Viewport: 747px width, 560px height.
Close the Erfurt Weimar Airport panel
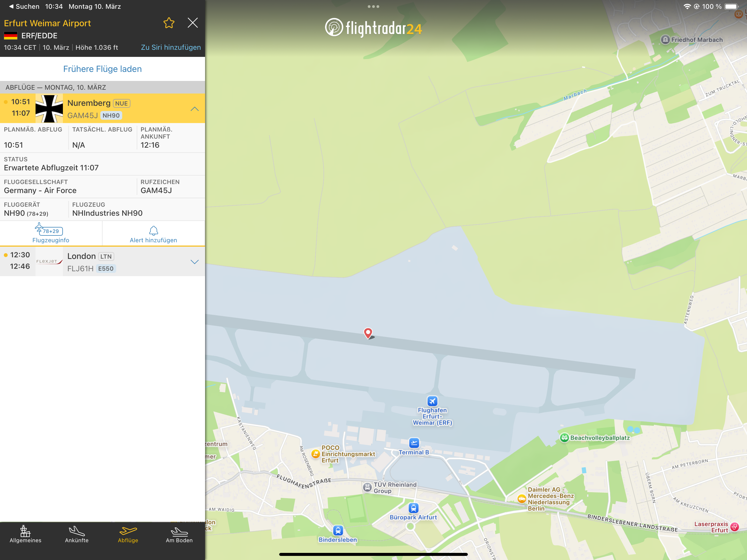[x=192, y=23]
